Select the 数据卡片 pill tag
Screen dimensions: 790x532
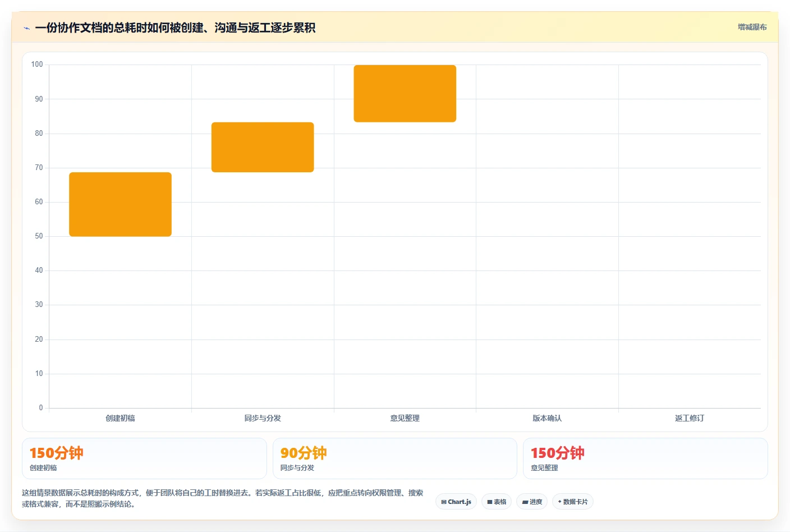click(573, 502)
